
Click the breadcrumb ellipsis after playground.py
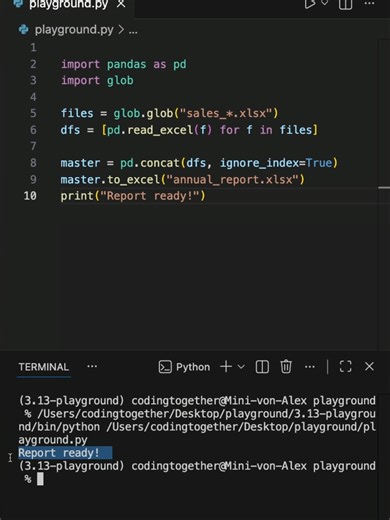(133, 32)
